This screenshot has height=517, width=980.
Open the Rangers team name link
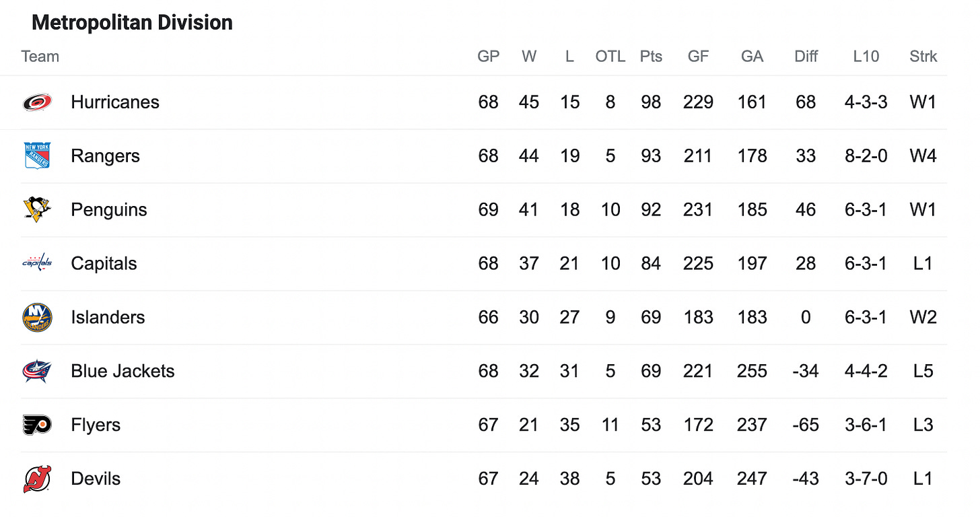pos(105,156)
